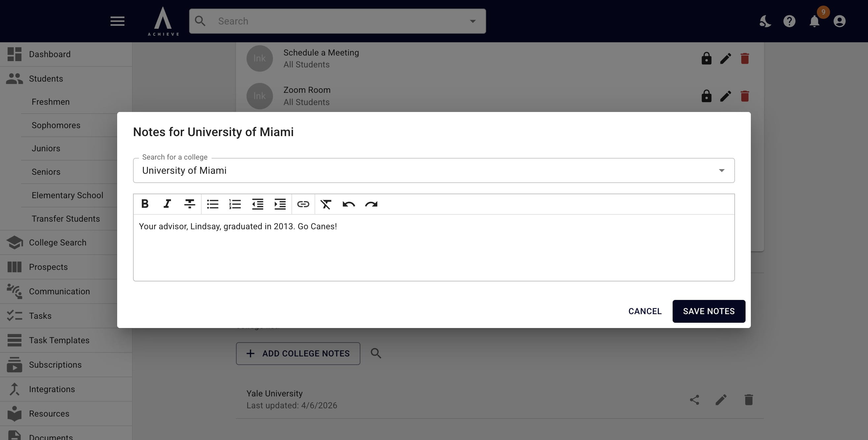Click the lock icon for Zoom Room
This screenshot has width=868, height=440.
click(706, 96)
